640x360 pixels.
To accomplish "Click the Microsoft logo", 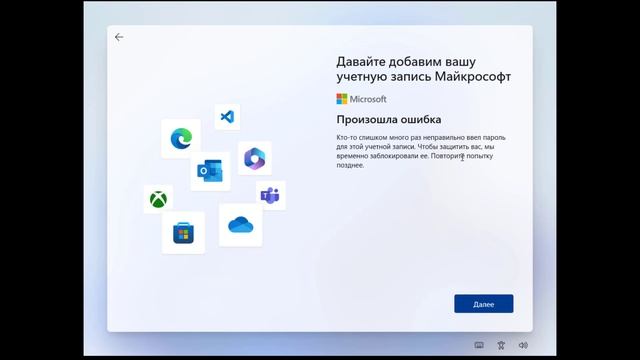I will coord(361,99).
